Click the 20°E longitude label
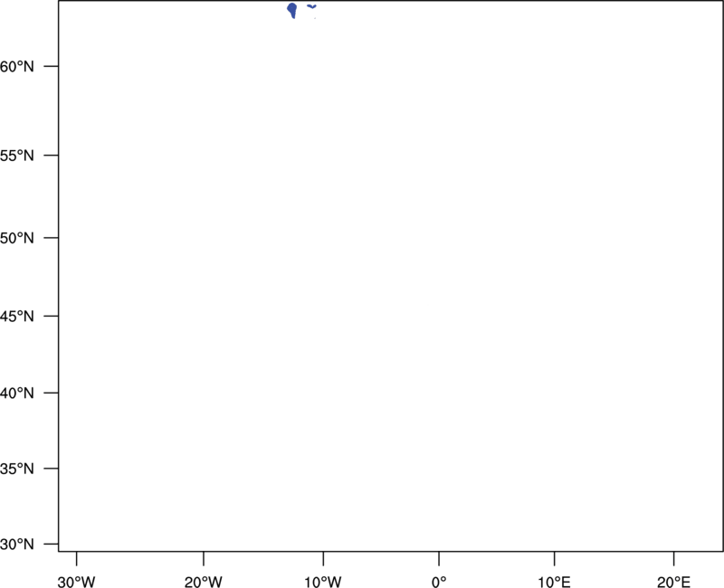The image size is (724, 588). pyautogui.click(x=673, y=582)
